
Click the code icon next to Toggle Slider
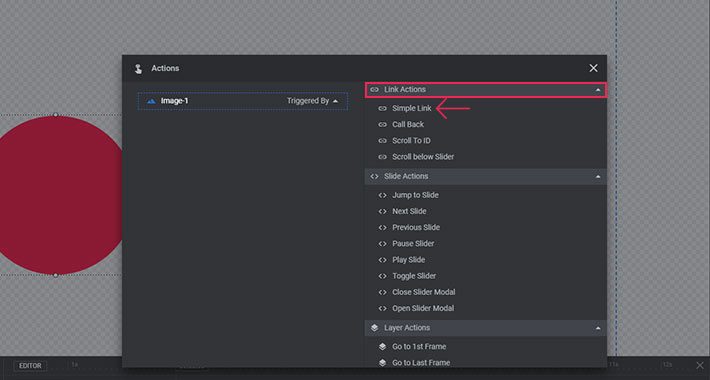(383, 276)
